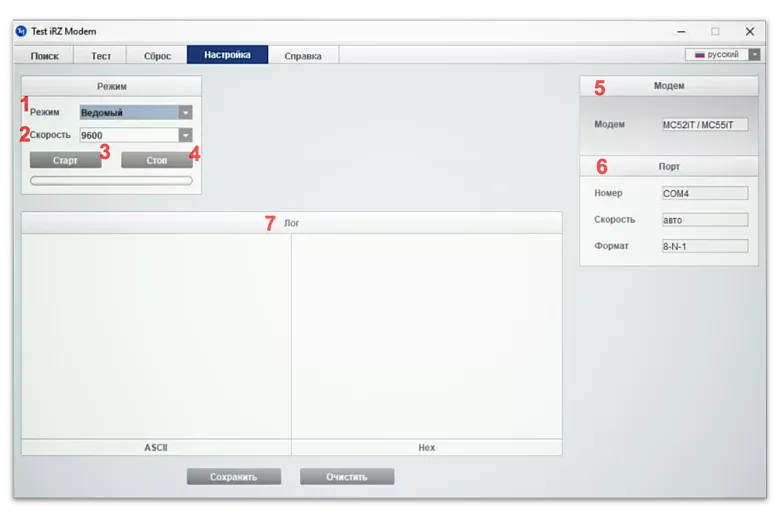Click the Формат field 8-N-1
Image resolution: width=780 pixels, height=513 pixels.
pyautogui.click(x=704, y=246)
